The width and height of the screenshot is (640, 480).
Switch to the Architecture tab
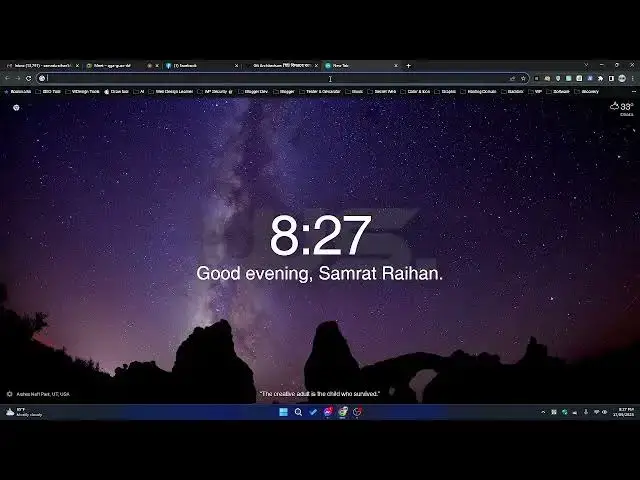coord(280,65)
